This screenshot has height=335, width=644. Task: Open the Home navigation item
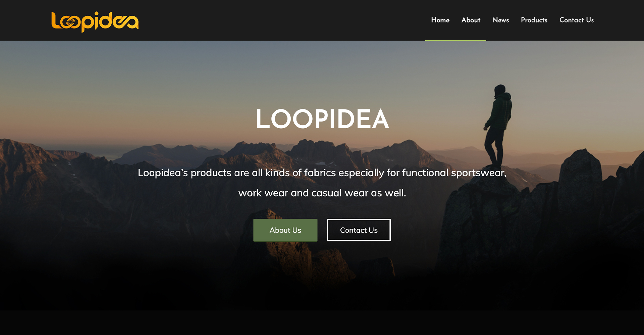click(440, 20)
